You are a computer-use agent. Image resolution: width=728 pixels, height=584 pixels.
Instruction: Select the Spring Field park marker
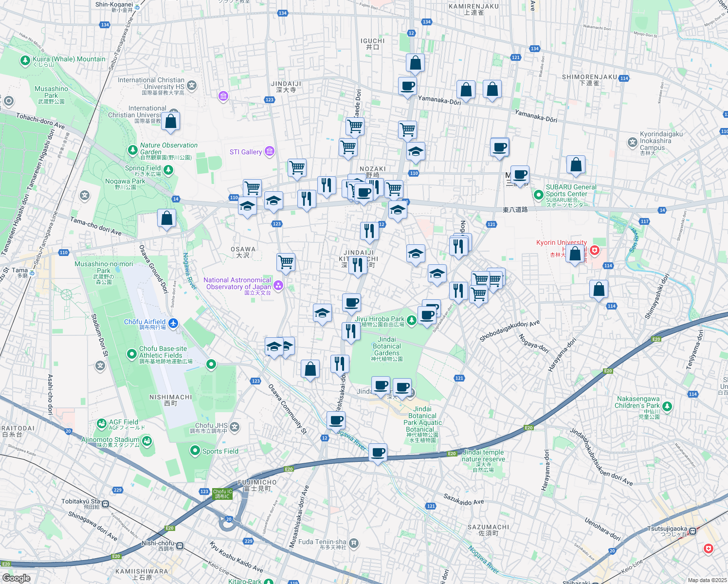(168, 170)
